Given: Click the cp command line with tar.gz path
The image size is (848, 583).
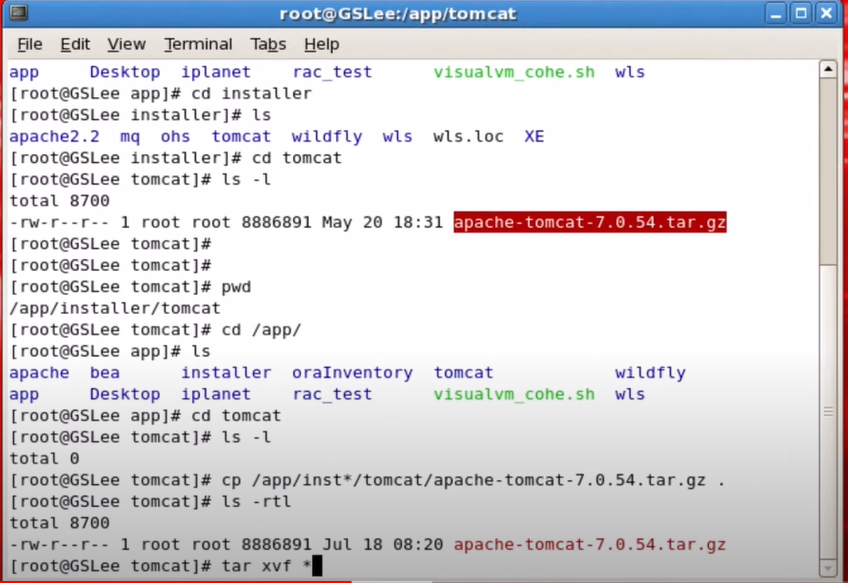Looking at the screenshot, I should tap(367, 480).
